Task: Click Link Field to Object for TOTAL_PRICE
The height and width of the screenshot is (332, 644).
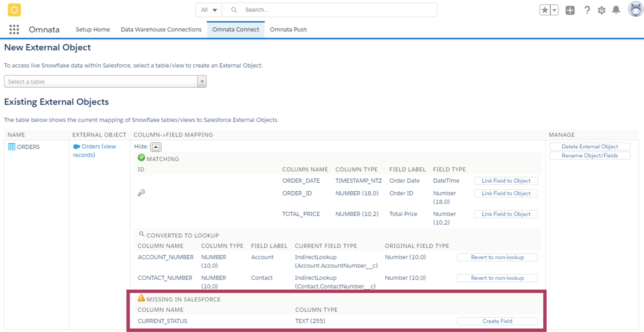Action: coord(506,214)
